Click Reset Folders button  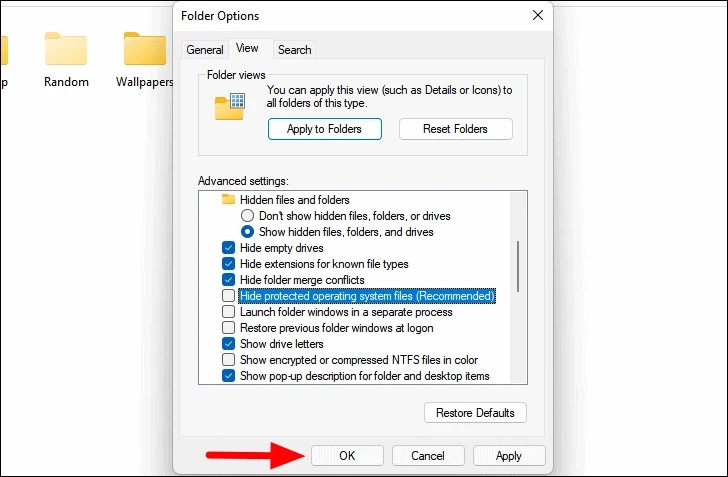[x=455, y=129]
